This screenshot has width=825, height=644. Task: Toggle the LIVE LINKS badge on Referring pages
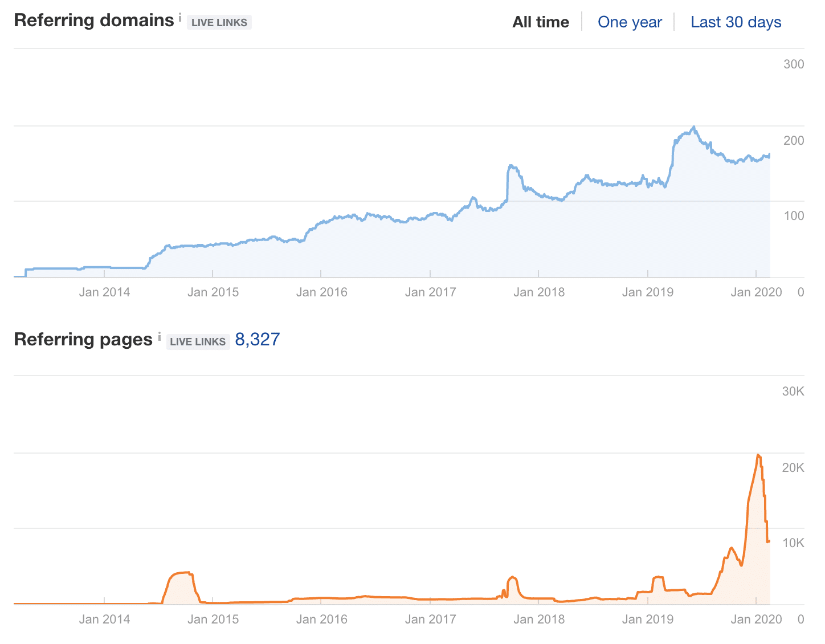[x=198, y=342]
